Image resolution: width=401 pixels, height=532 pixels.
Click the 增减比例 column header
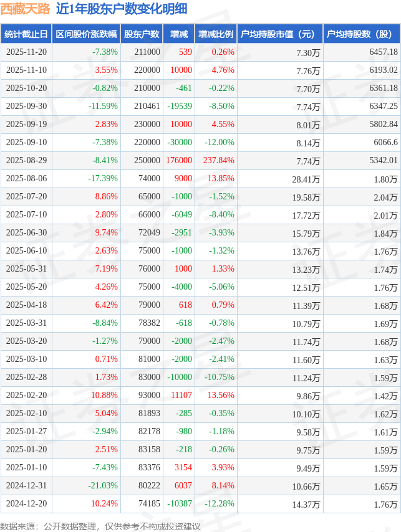215,34
